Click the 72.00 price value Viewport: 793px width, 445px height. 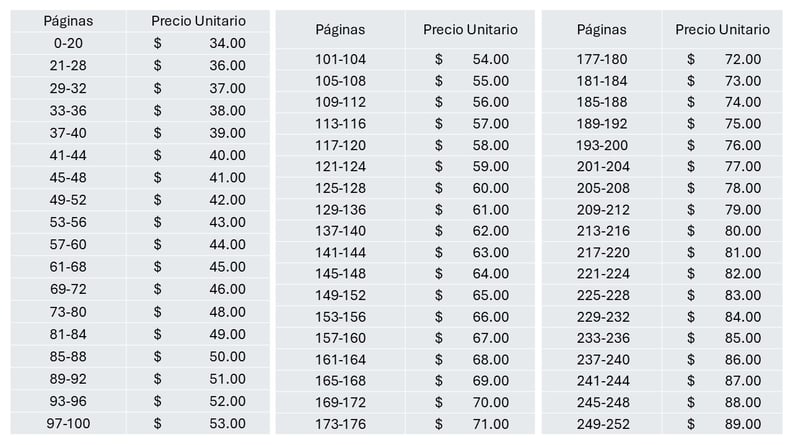[742, 60]
